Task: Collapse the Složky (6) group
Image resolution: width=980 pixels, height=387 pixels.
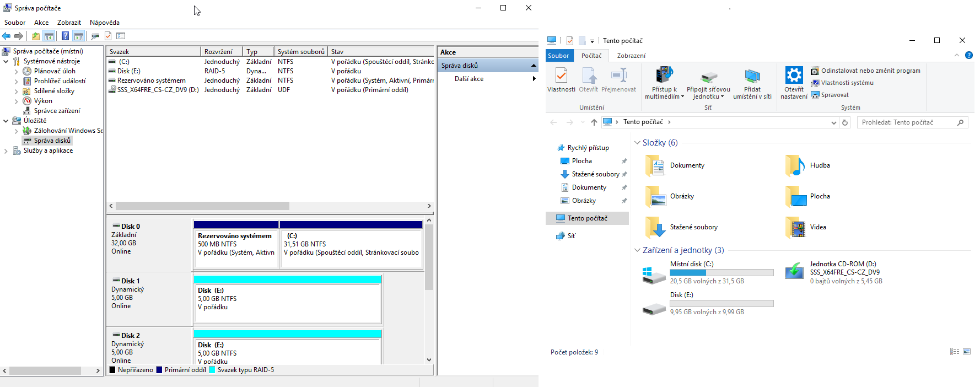Action: pyautogui.click(x=637, y=143)
